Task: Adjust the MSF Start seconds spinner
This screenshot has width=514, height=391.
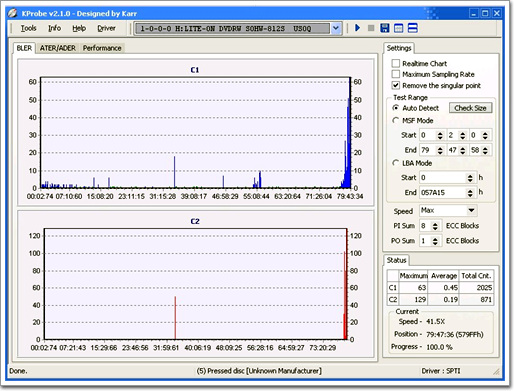Action: [x=463, y=135]
